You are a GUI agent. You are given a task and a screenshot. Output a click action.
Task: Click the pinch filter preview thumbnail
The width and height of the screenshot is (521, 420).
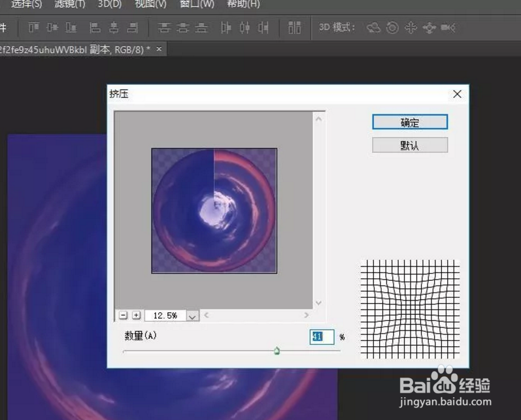tap(214, 211)
